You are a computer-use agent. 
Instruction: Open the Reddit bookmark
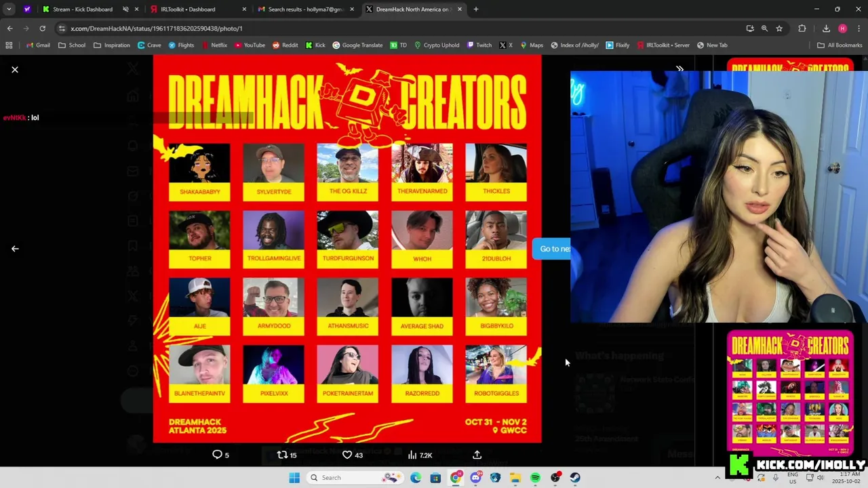[285, 45]
